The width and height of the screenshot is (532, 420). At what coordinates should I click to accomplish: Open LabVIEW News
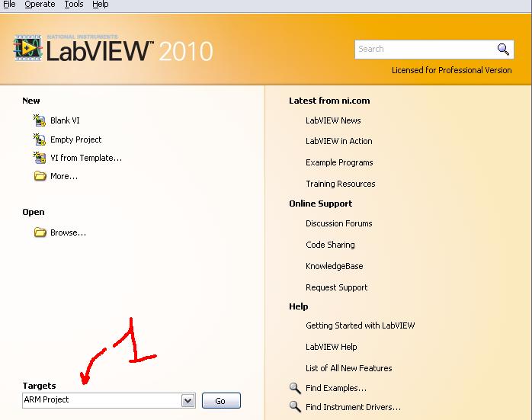[x=333, y=120]
